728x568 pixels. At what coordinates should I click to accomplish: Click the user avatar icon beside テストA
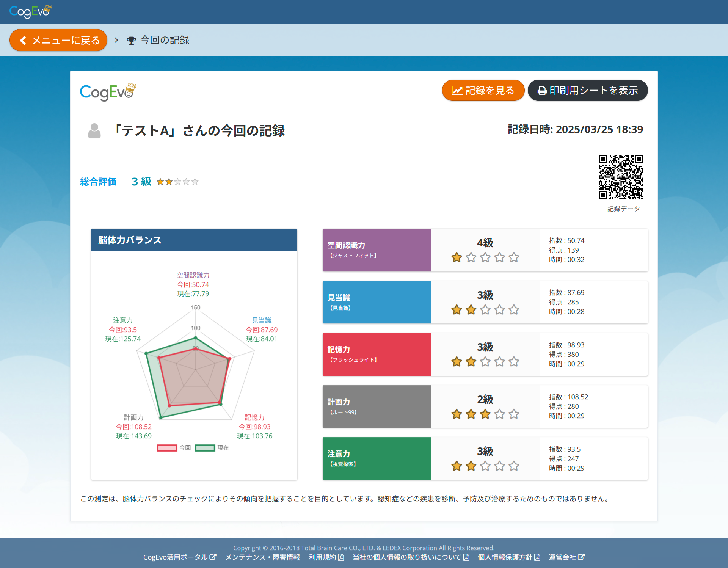[94, 131]
